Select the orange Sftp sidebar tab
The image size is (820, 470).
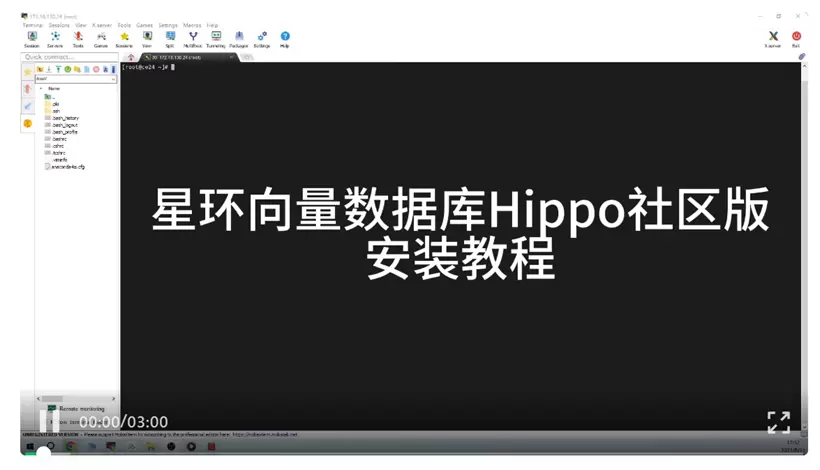click(27, 124)
